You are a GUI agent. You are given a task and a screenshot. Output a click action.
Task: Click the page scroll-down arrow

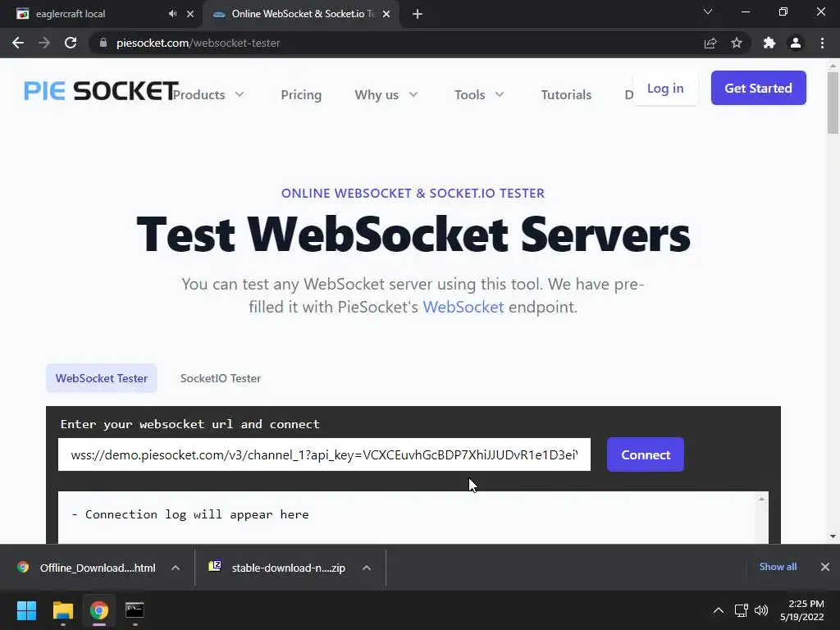click(833, 536)
